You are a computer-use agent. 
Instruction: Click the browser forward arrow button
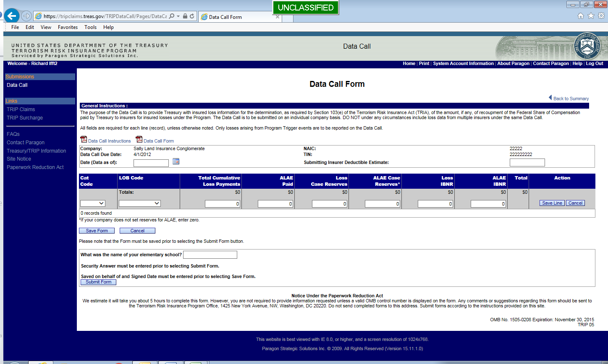point(26,16)
